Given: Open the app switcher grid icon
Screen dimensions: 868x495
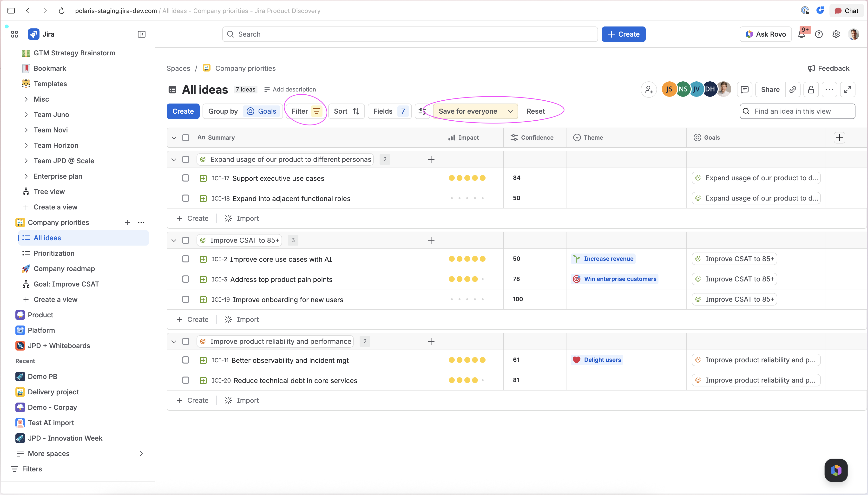Looking at the screenshot, I should (14, 34).
